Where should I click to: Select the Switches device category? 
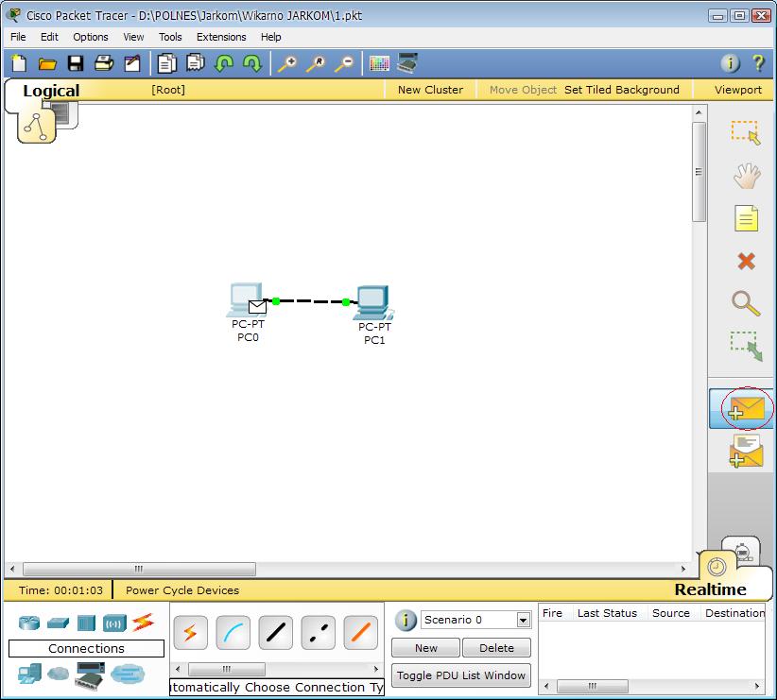tap(58, 623)
